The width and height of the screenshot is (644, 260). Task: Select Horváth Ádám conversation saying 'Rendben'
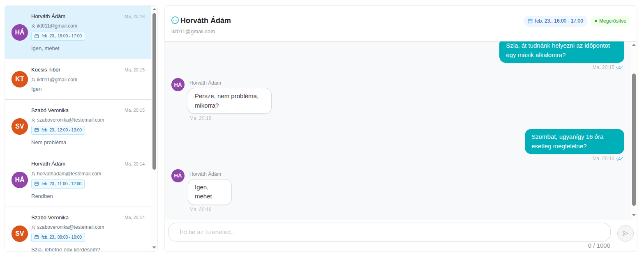point(78,180)
